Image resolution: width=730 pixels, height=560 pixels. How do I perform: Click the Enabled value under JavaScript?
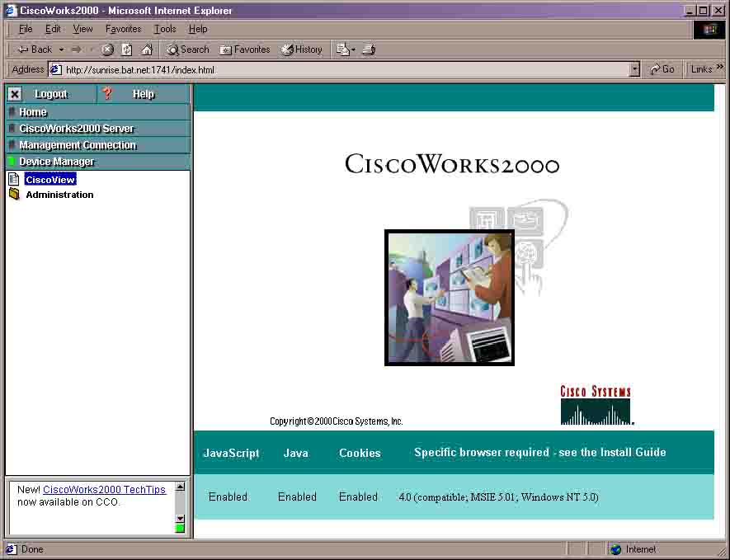228,497
